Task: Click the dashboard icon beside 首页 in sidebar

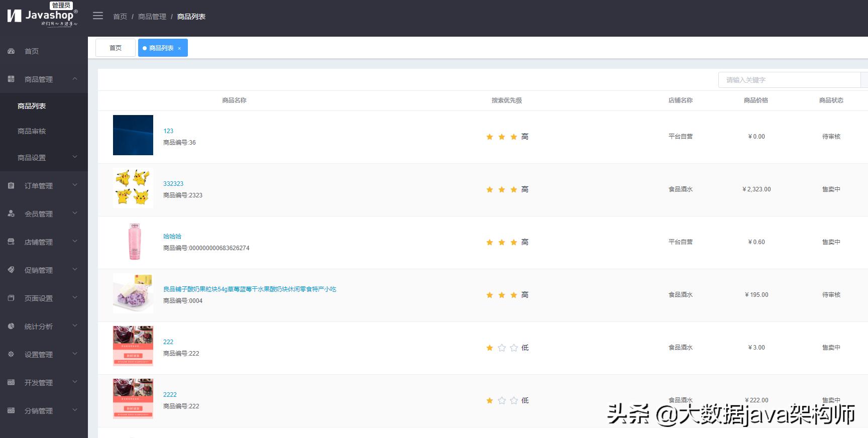Action: 11,51
